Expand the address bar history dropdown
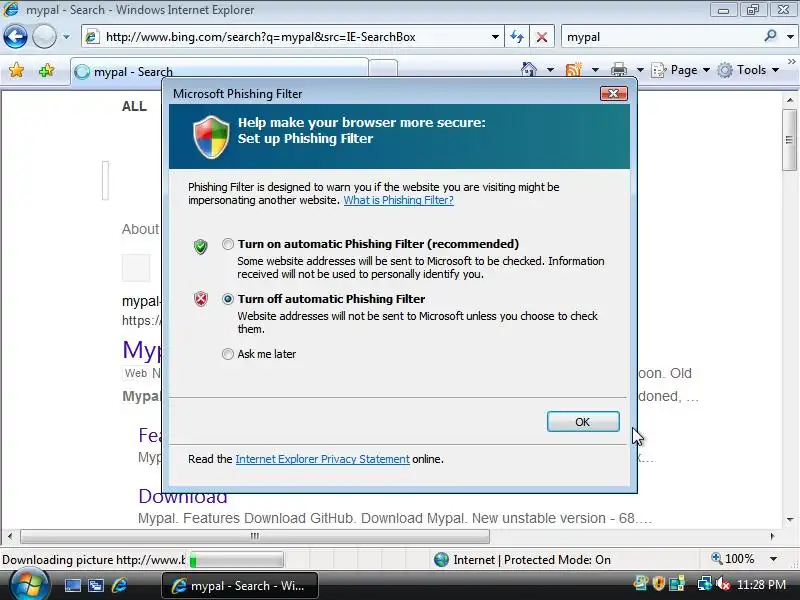Image resolution: width=800 pixels, height=600 pixels. (x=495, y=37)
